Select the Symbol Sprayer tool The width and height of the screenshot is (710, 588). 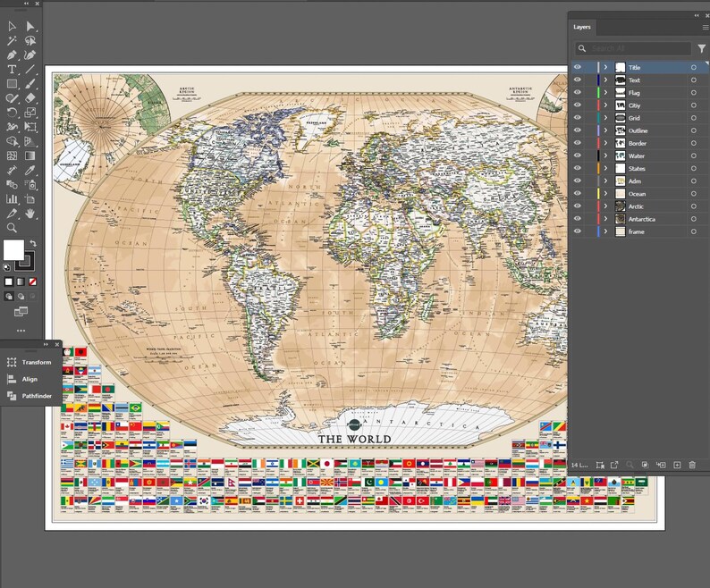click(x=30, y=185)
